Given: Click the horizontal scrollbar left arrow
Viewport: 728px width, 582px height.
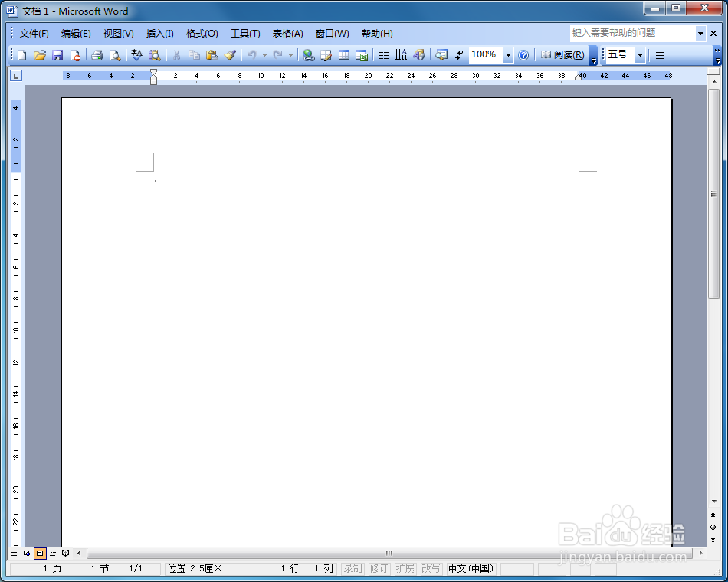Looking at the screenshot, I should 80,553.
